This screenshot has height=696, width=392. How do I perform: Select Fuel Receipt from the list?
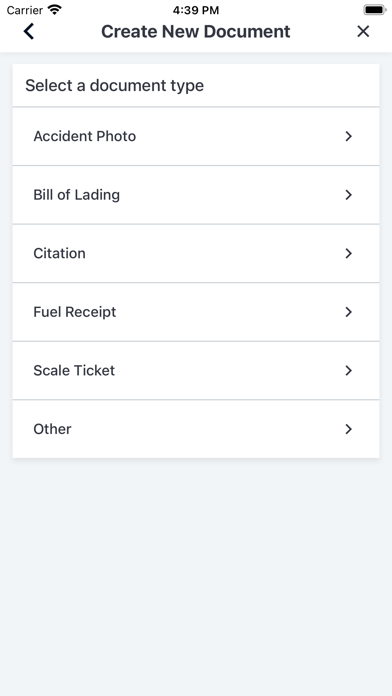(x=196, y=312)
